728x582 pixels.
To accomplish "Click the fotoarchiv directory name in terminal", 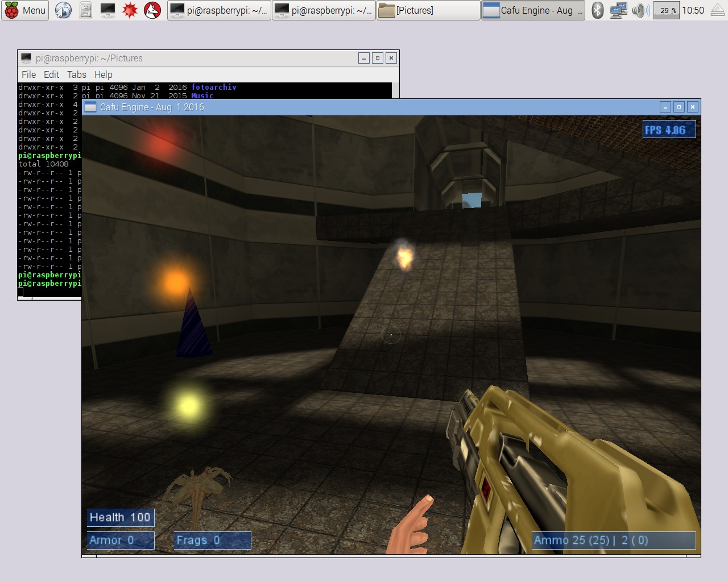I will pyautogui.click(x=214, y=87).
